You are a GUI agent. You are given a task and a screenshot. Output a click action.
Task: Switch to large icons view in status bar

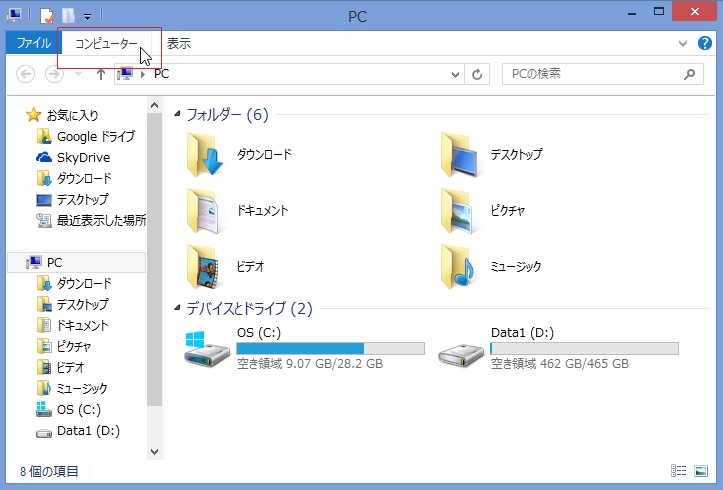coord(701,471)
